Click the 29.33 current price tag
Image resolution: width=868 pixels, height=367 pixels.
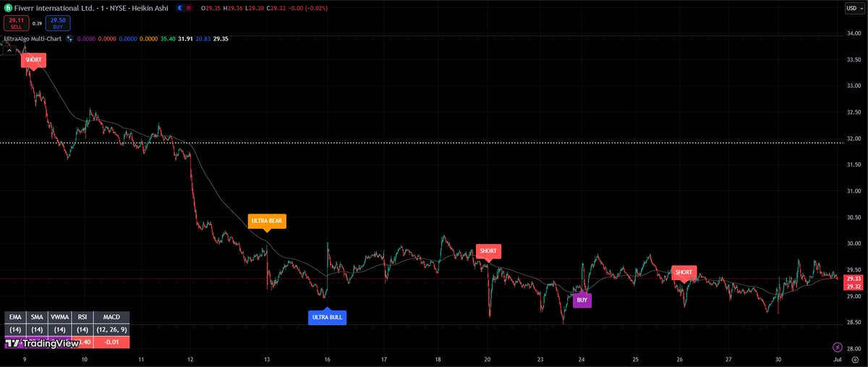[854, 279]
